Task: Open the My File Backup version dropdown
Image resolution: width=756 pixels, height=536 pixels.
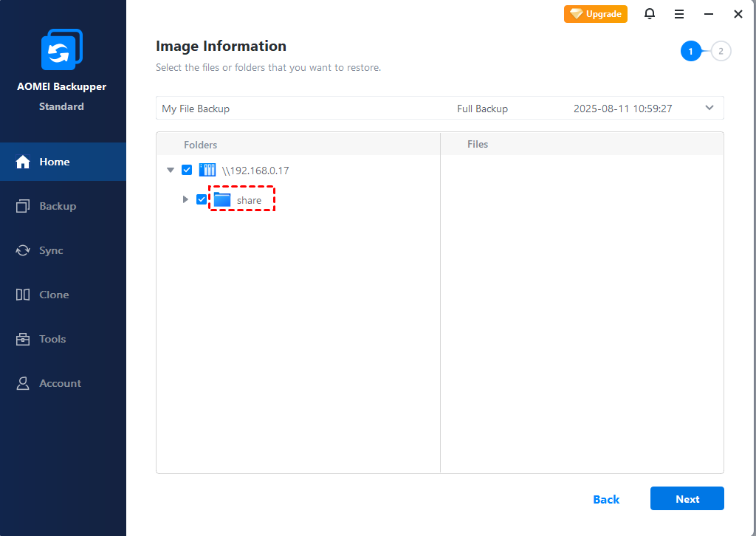Action: (709, 108)
